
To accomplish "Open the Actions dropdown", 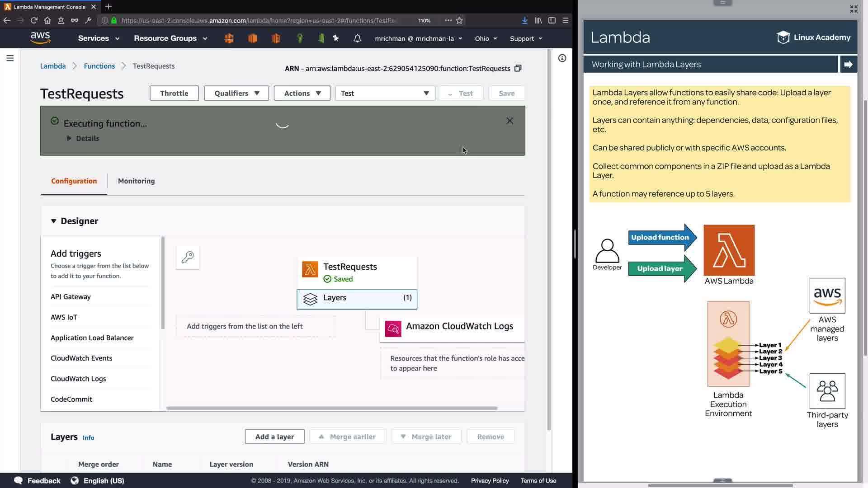I will click(302, 93).
